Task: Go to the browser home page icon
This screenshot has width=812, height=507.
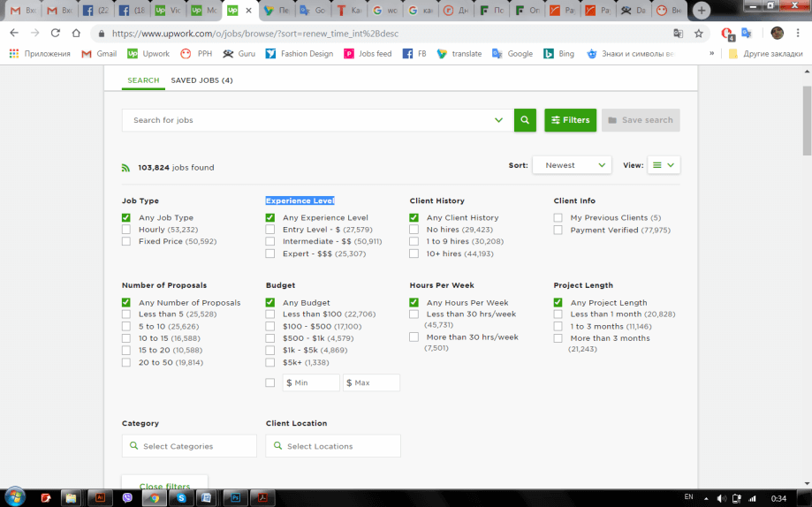Action: click(76, 34)
